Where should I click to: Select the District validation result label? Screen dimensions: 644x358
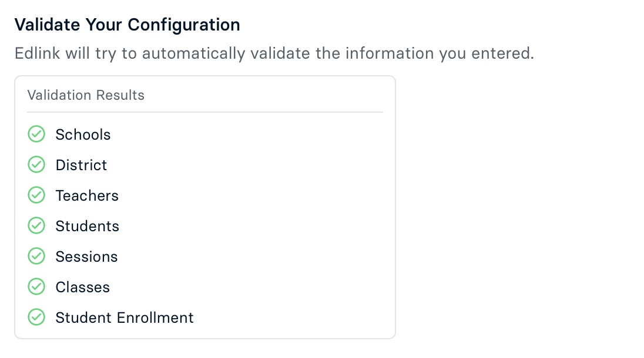click(81, 165)
